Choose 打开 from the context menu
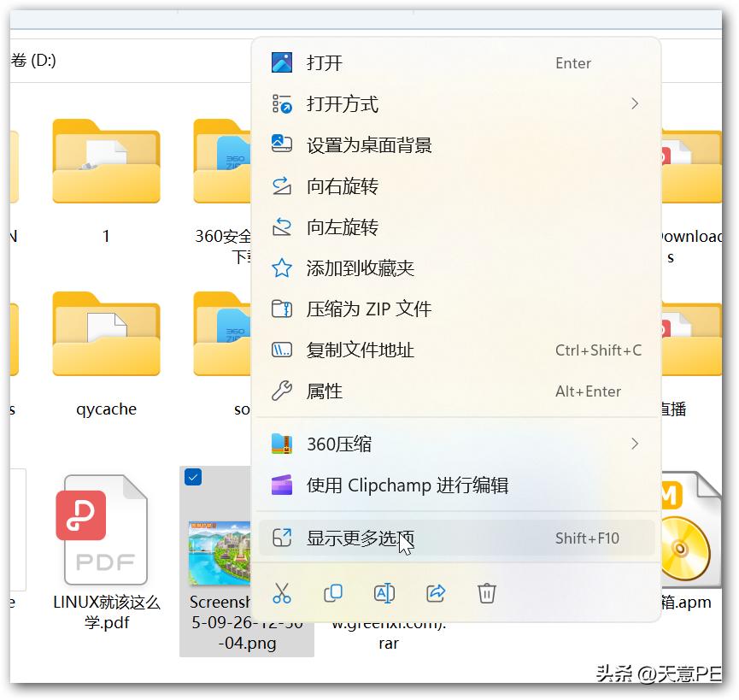The width and height of the screenshot is (739, 700). click(x=456, y=62)
